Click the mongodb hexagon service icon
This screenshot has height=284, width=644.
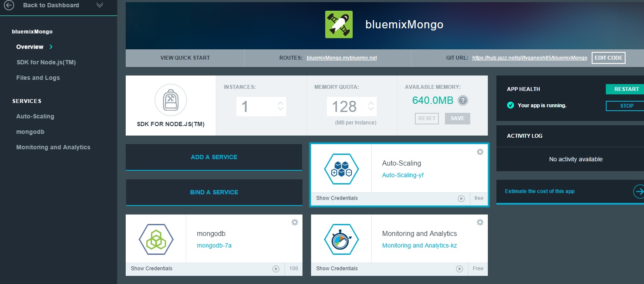[x=156, y=239]
